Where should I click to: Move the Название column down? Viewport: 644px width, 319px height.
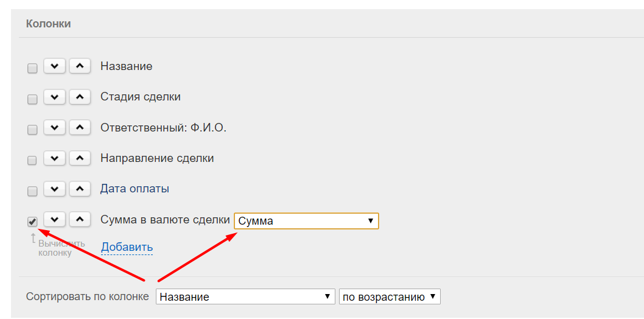pyautogui.click(x=54, y=66)
